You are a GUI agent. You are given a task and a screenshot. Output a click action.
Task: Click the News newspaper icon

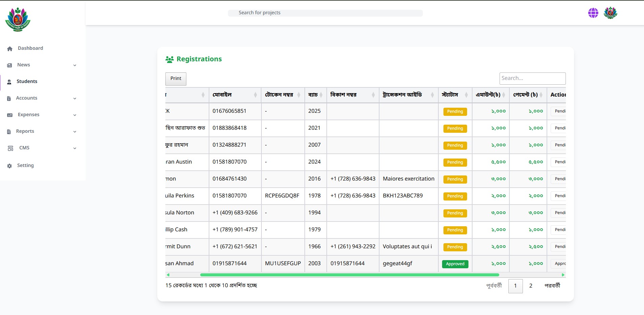[x=9, y=65]
